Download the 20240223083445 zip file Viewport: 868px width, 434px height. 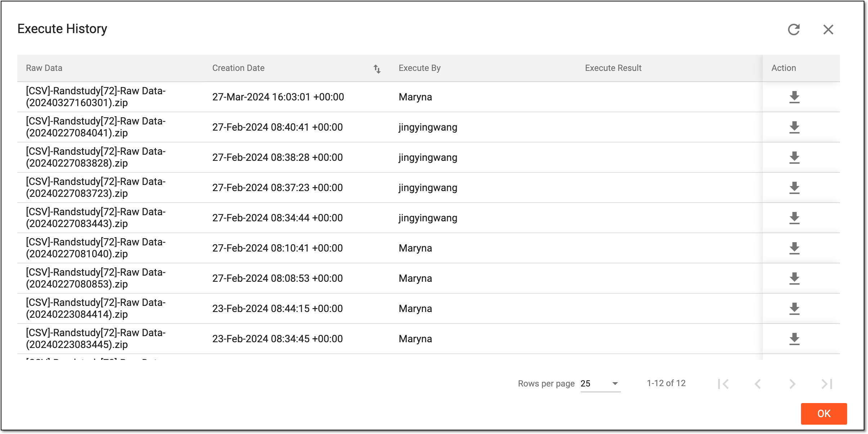[x=795, y=339]
